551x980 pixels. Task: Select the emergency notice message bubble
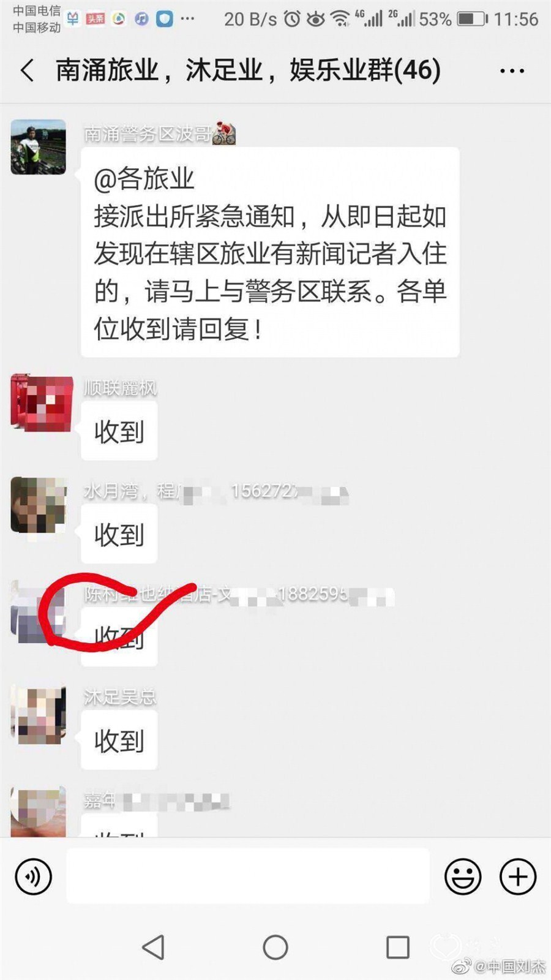[x=270, y=252]
